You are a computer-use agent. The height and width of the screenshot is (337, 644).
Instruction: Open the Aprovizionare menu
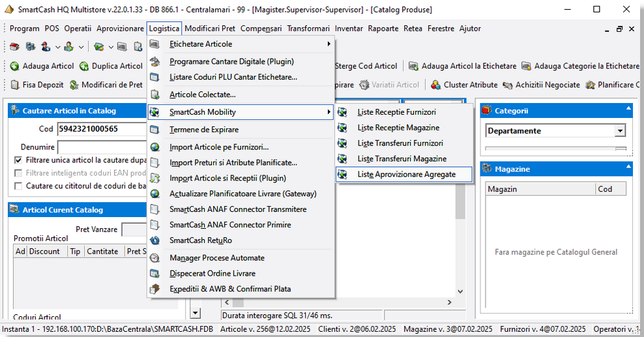click(x=121, y=28)
